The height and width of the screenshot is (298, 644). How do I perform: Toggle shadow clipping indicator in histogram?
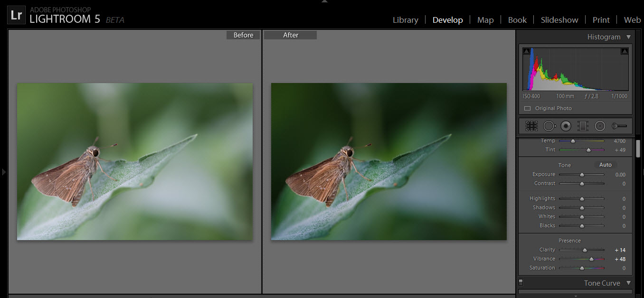point(526,51)
